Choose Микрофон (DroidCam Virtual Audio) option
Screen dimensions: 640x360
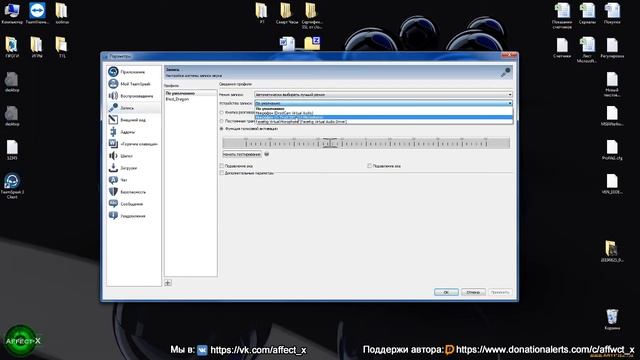pos(383,113)
